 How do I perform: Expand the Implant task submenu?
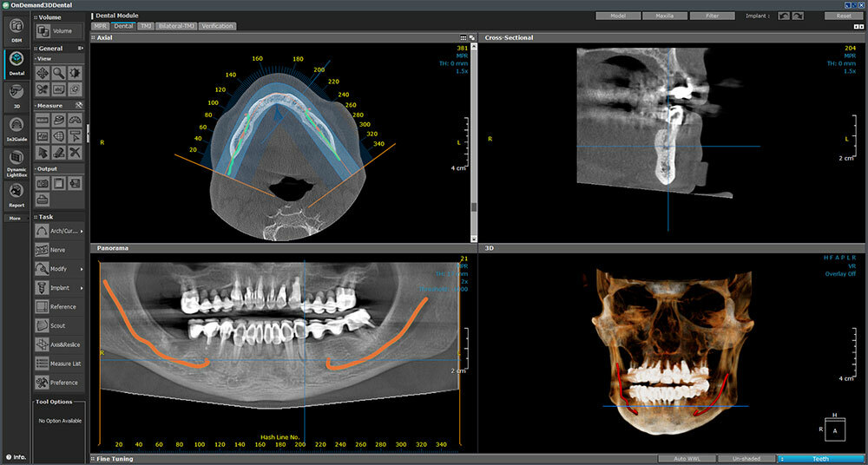pyautogui.click(x=82, y=288)
